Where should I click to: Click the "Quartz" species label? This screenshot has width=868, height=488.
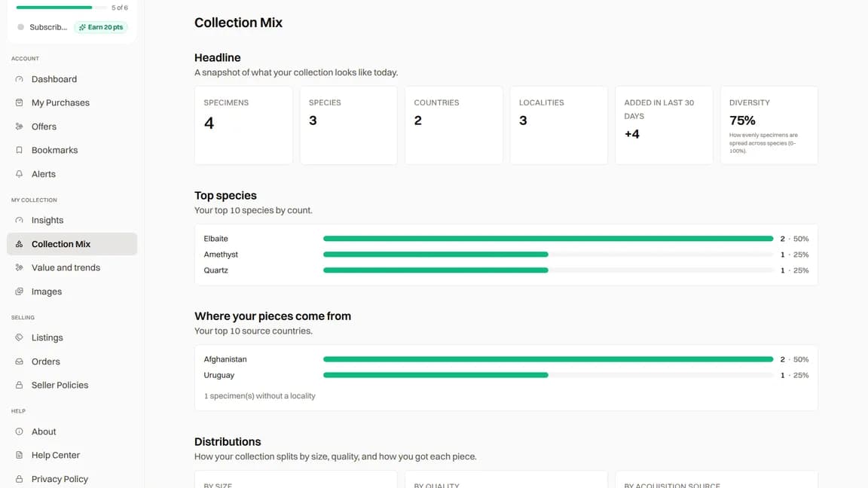click(x=216, y=270)
